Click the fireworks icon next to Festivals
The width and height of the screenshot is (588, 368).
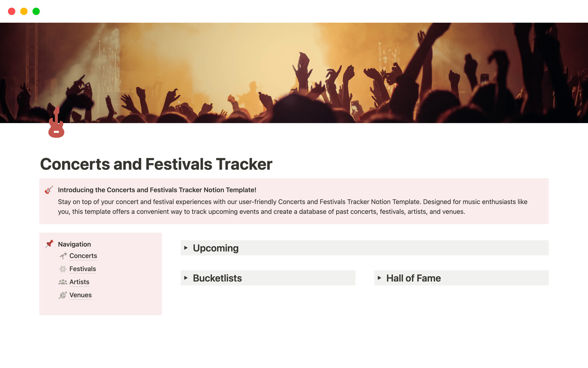63,269
